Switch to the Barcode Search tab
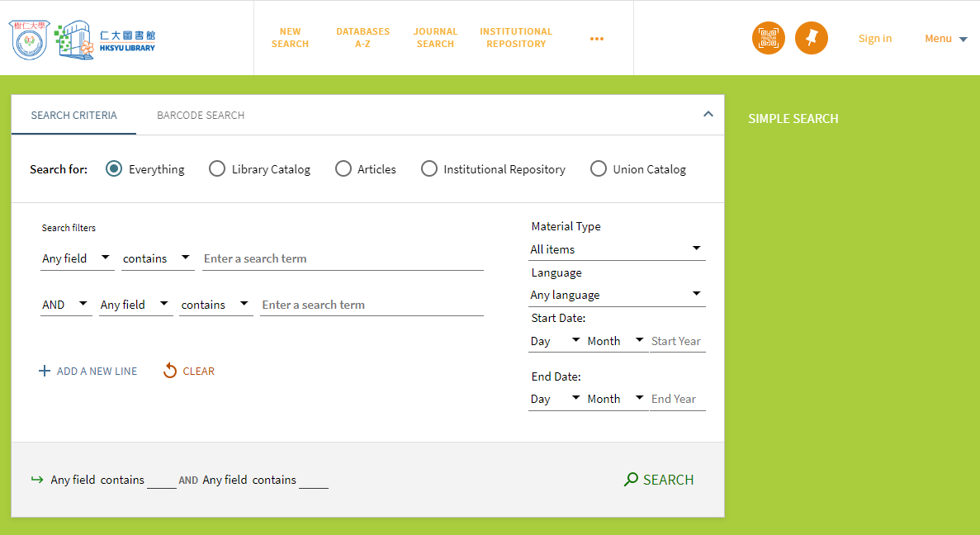Viewport: 980px width, 535px height. coord(201,116)
